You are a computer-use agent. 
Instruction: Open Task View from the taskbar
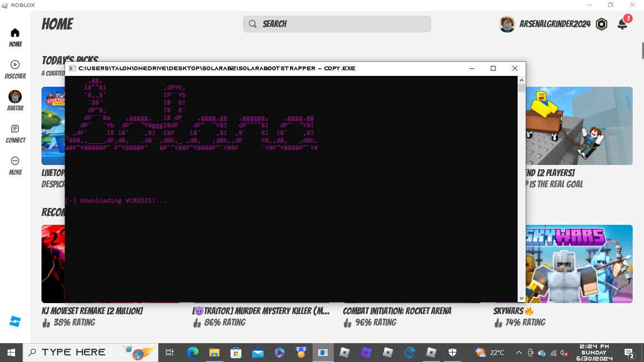click(170, 352)
